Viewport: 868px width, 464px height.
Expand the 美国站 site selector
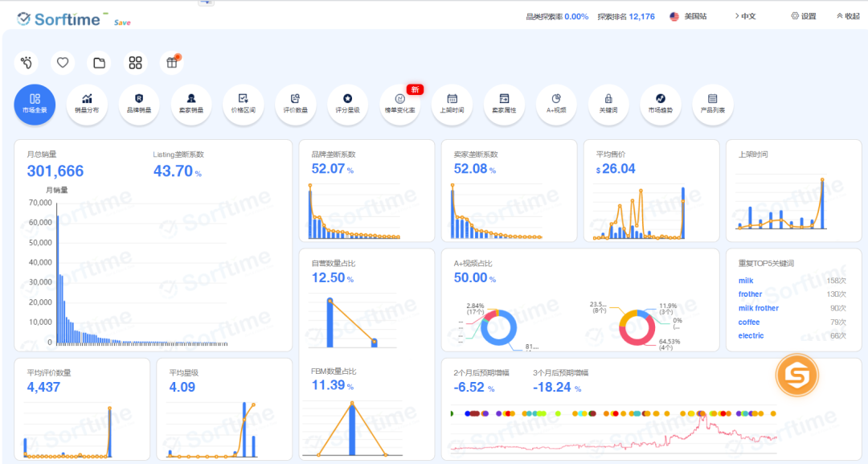point(688,17)
